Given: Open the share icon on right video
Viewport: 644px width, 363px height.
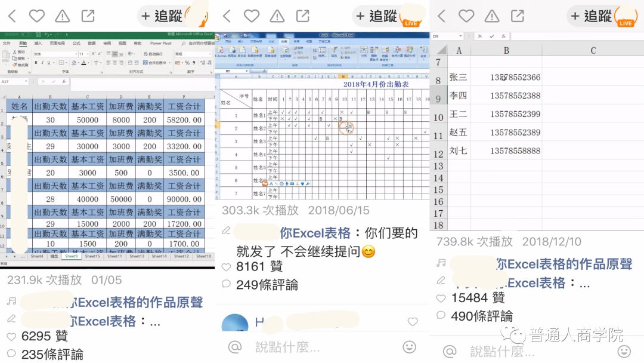Looking at the screenshot, I should 518,16.
